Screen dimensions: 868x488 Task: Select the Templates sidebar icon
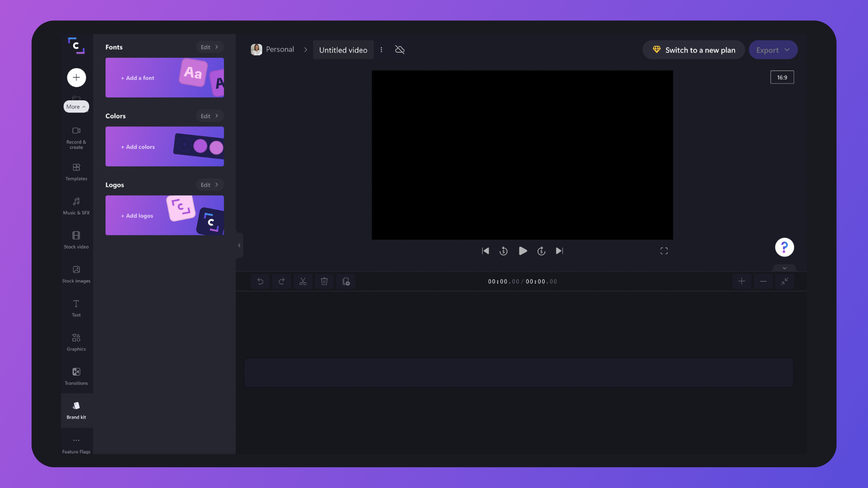pos(76,172)
